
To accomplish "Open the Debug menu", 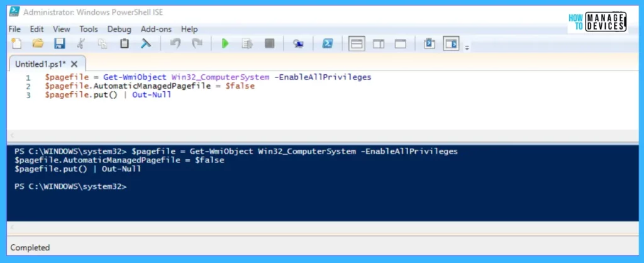I will (119, 29).
